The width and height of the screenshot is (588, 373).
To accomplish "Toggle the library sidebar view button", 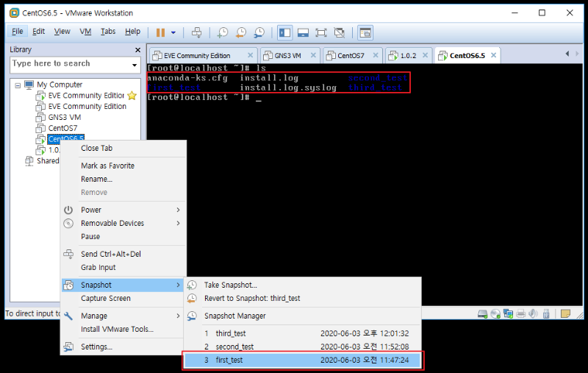I will click(284, 32).
